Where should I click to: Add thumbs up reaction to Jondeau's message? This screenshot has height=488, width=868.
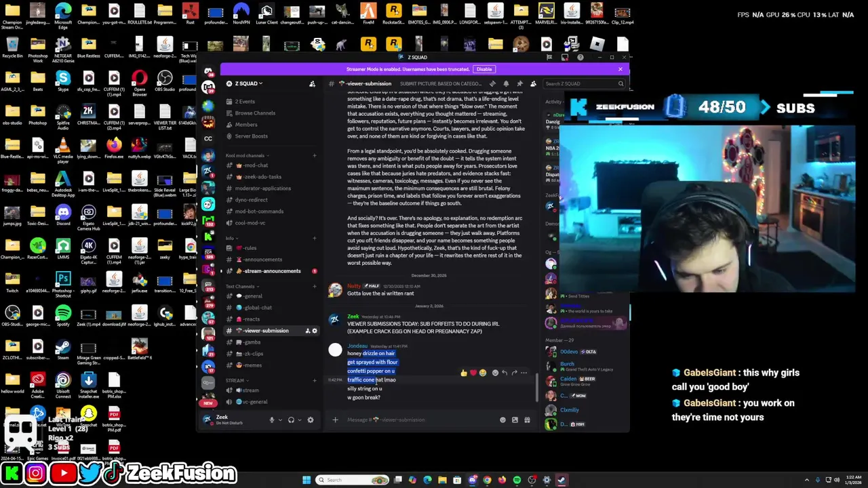click(x=464, y=373)
